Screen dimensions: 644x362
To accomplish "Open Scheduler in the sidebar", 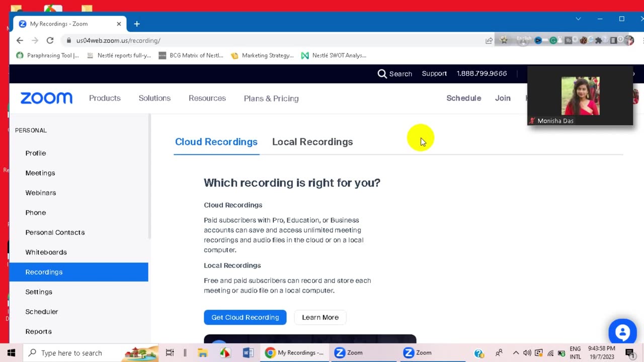I will pos(42,312).
